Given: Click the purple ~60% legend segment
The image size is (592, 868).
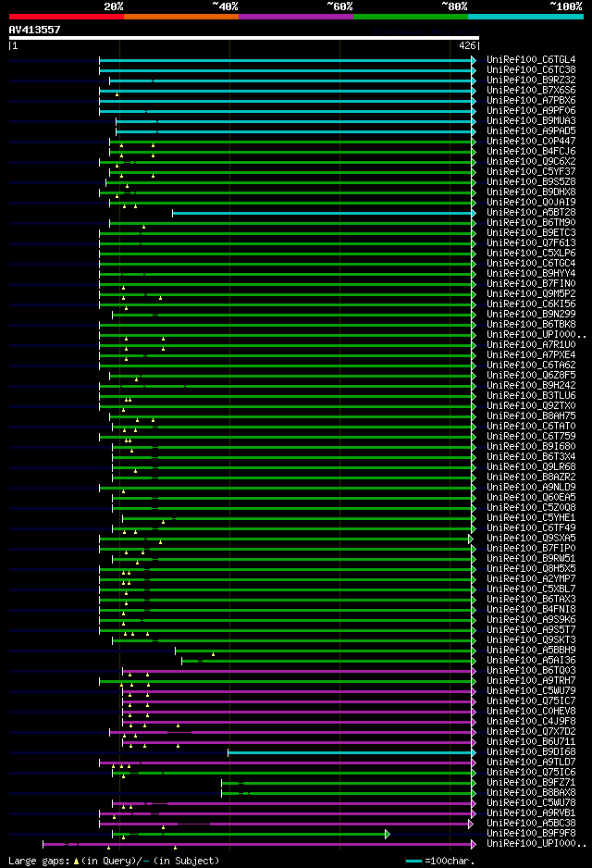Looking at the screenshot, I should 296,17.
